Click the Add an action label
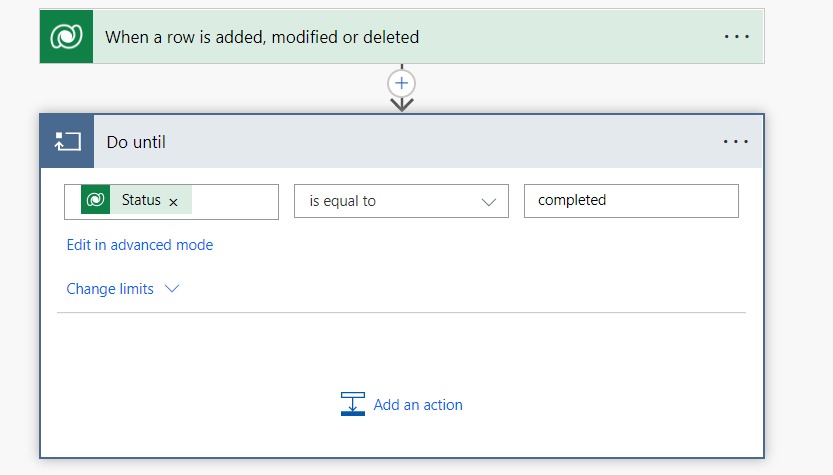 click(x=418, y=405)
